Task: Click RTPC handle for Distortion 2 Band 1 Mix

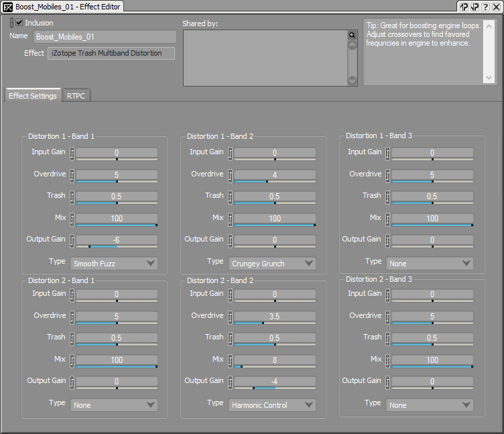Action: [72, 362]
